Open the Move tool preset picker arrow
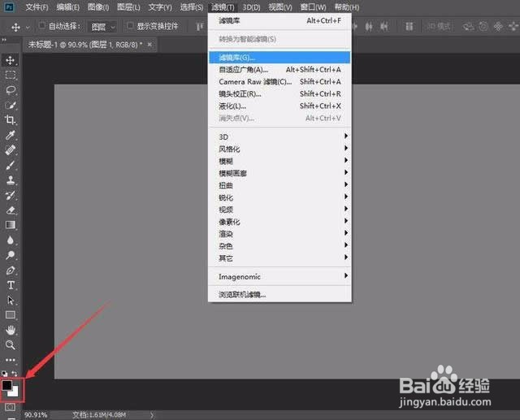This screenshot has height=420, width=520. [x=28, y=27]
